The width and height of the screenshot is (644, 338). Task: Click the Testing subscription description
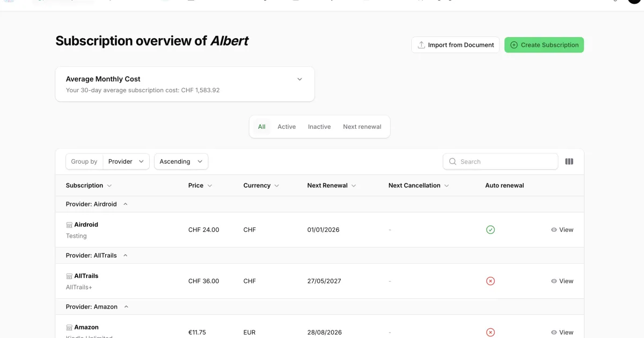(x=76, y=236)
